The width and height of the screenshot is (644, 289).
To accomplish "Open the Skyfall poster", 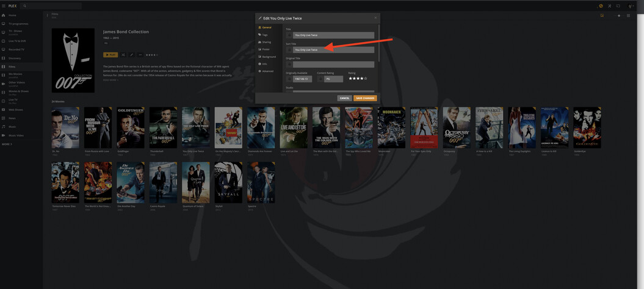I will click(x=228, y=183).
